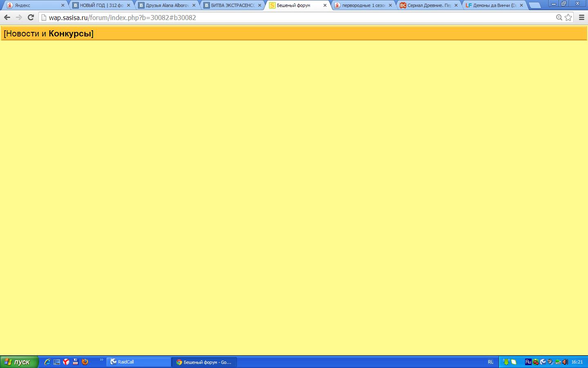Open the Start menu (пуск)
The height and width of the screenshot is (368, 588).
19,362
